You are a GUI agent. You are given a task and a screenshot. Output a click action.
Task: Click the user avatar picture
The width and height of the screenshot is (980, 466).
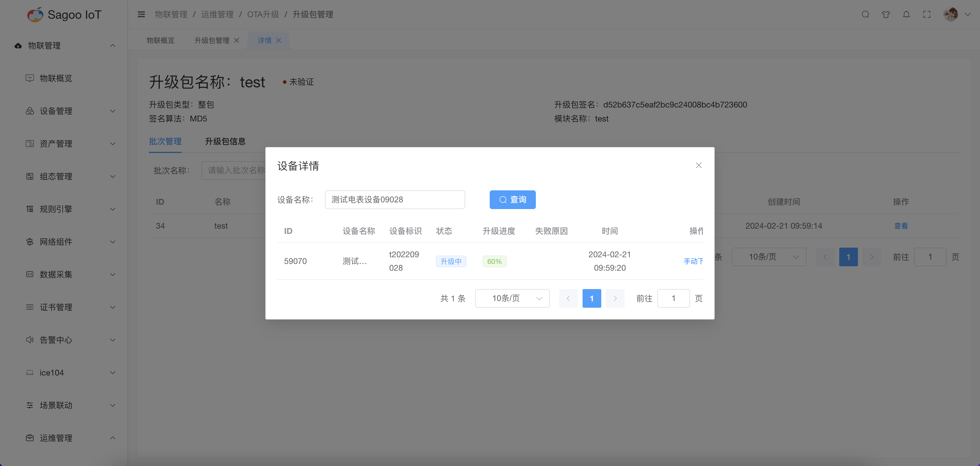pyautogui.click(x=950, y=15)
